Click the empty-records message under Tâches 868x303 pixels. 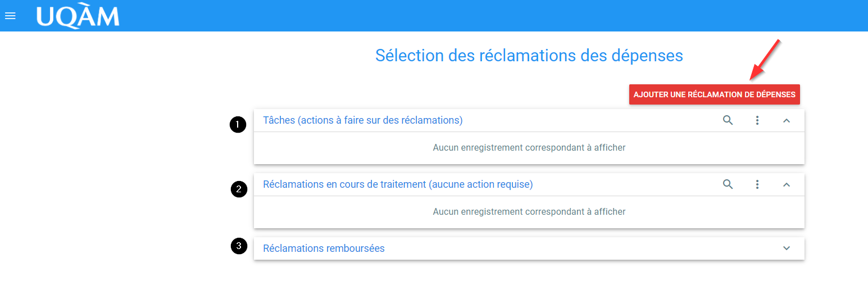click(529, 148)
